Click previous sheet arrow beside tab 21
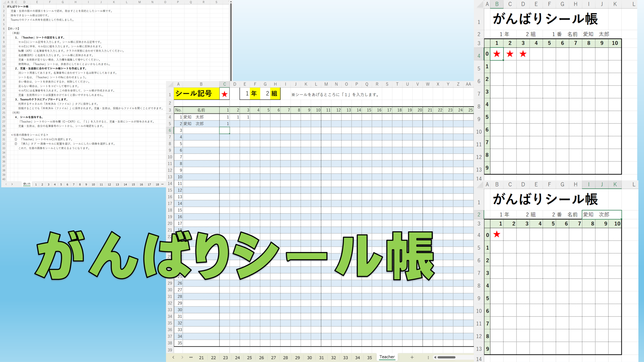 click(173, 357)
